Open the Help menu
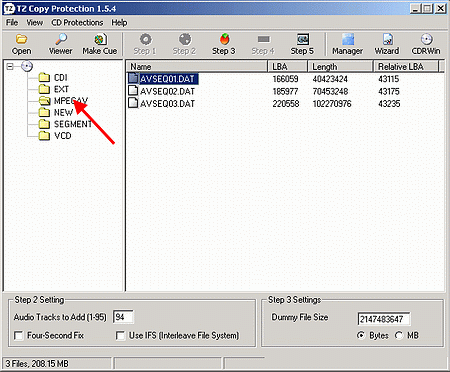Image resolution: width=450 pixels, height=372 pixels. point(119,23)
